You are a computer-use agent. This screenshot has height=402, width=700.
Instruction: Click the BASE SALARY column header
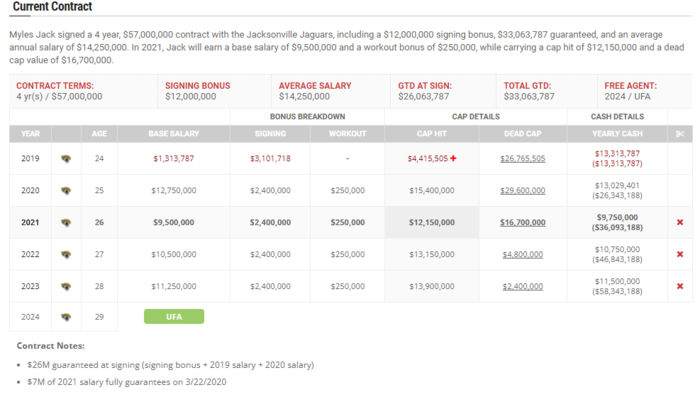tap(174, 134)
